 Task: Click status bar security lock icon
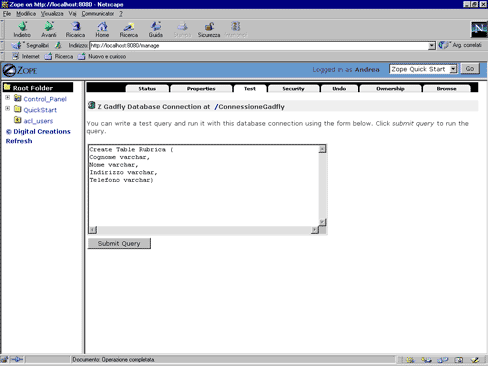click(4, 359)
